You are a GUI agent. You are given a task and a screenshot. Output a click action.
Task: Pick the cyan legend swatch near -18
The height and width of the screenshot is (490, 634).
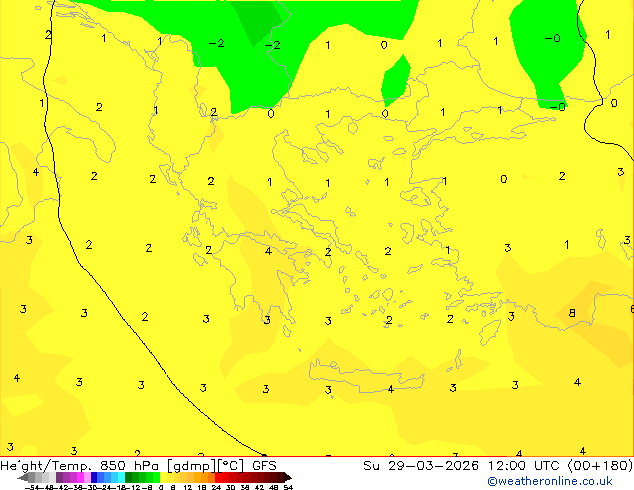(x=121, y=477)
